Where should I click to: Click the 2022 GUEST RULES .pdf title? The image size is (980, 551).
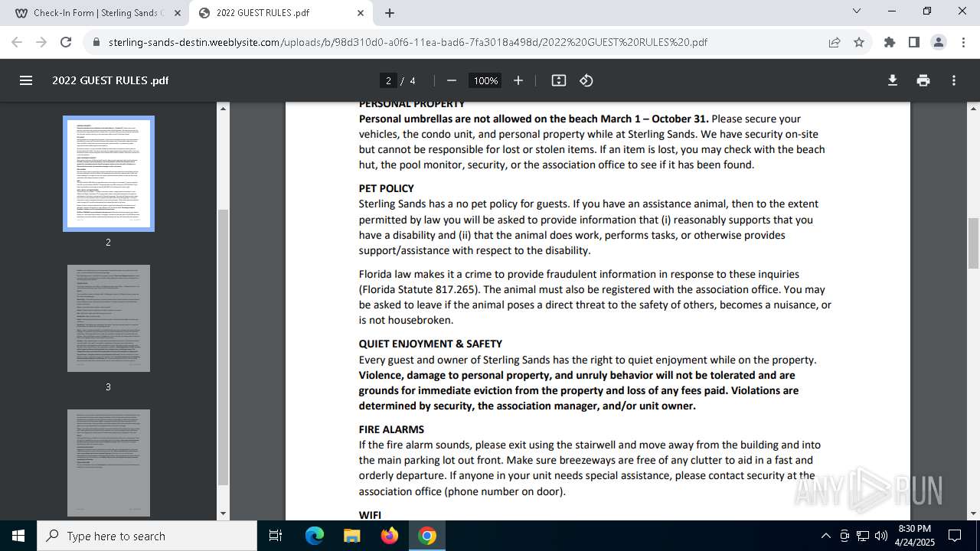(x=110, y=80)
